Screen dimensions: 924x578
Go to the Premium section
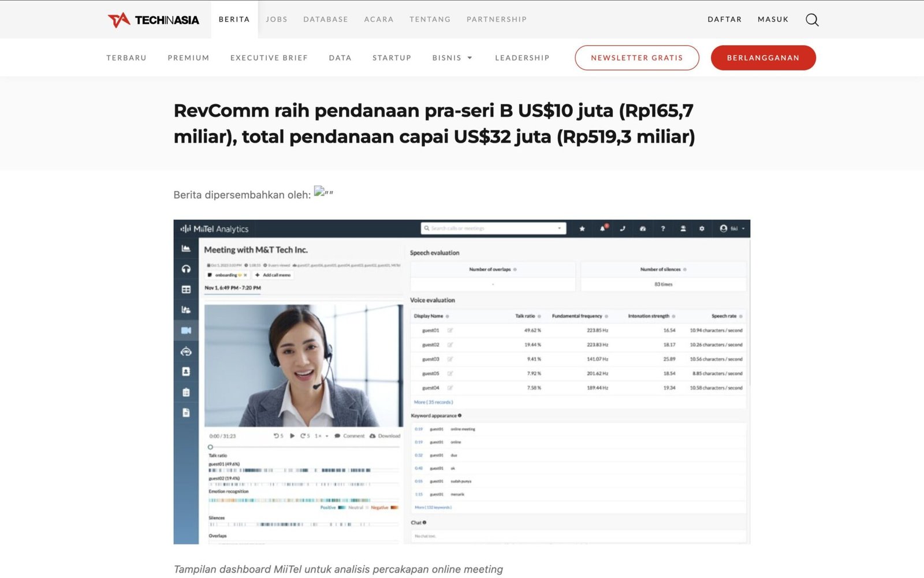click(188, 58)
